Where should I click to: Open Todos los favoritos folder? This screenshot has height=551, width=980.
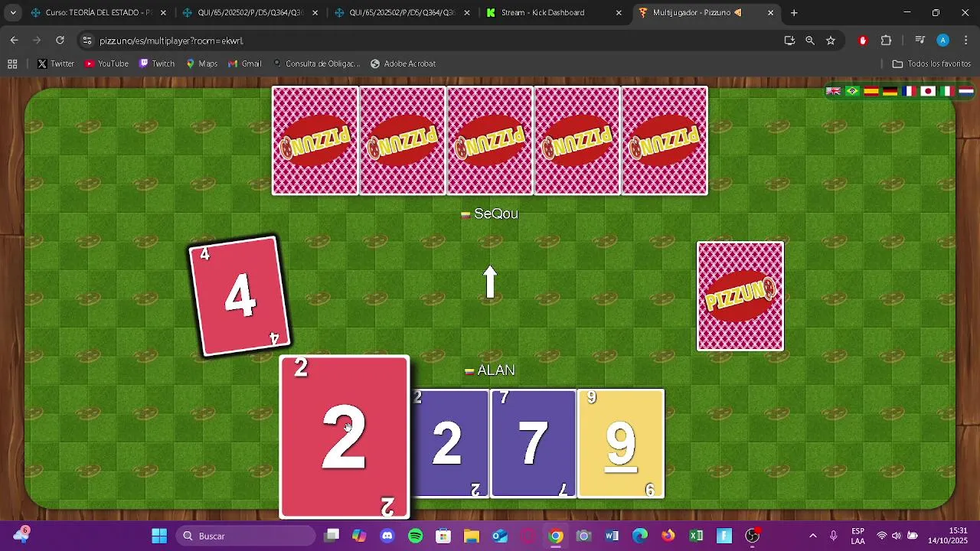pyautogui.click(x=932, y=64)
